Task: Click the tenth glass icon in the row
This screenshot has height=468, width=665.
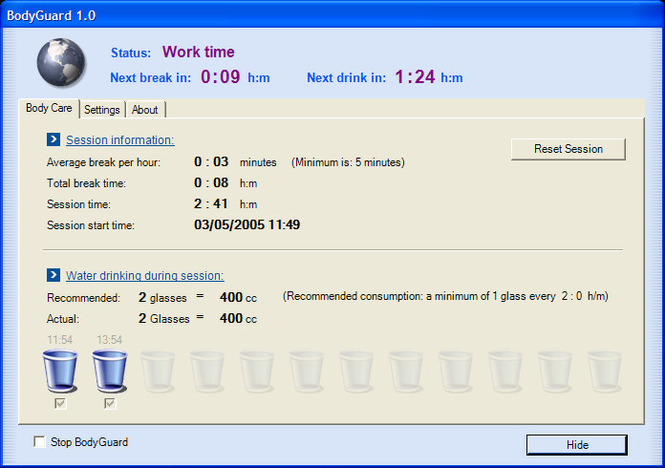Action: [505, 371]
